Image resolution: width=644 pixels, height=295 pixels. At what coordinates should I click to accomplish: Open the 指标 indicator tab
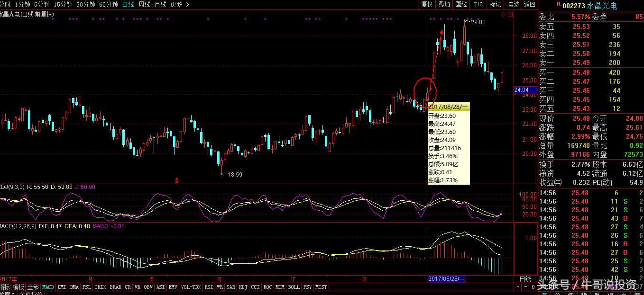5,287
